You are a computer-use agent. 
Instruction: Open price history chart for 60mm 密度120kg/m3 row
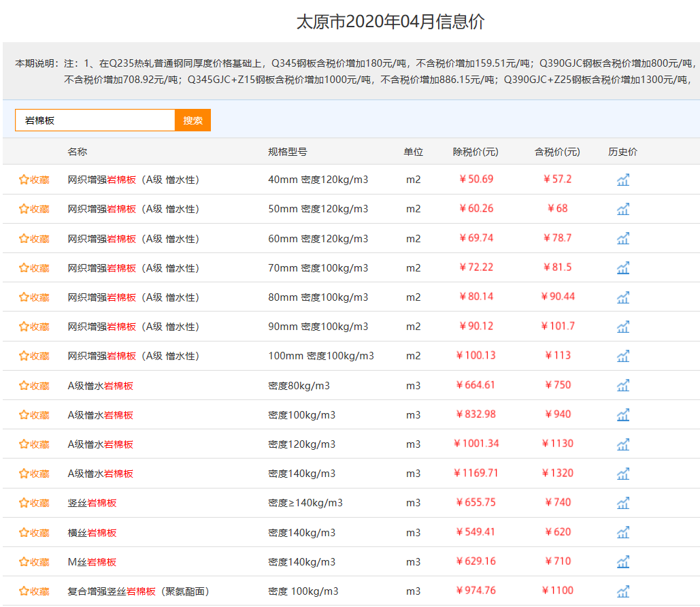(623, 238)
